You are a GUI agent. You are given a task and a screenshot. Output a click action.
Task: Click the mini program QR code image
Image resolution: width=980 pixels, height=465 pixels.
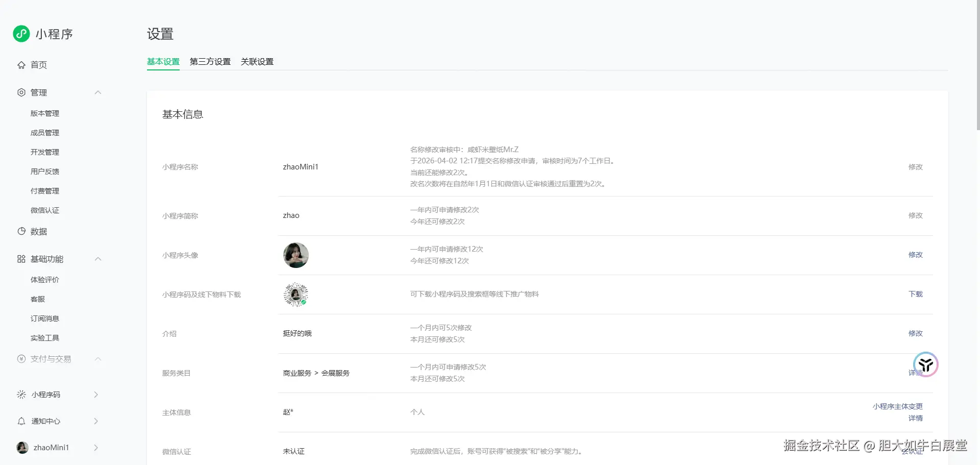pyautogui.click(x=296, y=295)
